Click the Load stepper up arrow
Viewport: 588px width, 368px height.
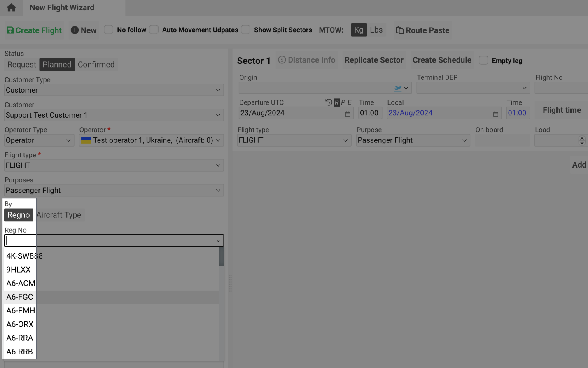point(582,138)
